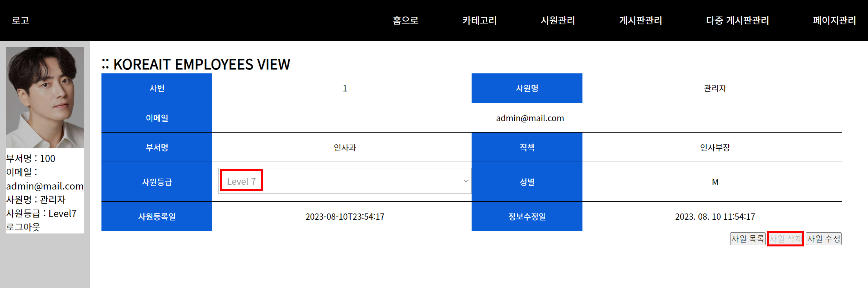Click the 사원등급 header cell

tap(157, 182)
